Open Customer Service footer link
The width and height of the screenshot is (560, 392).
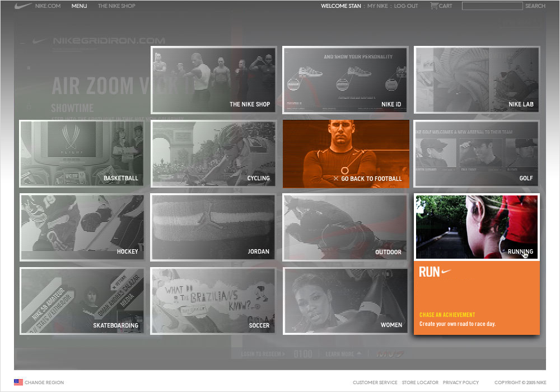pyautogui.click(x=375, y=382)
